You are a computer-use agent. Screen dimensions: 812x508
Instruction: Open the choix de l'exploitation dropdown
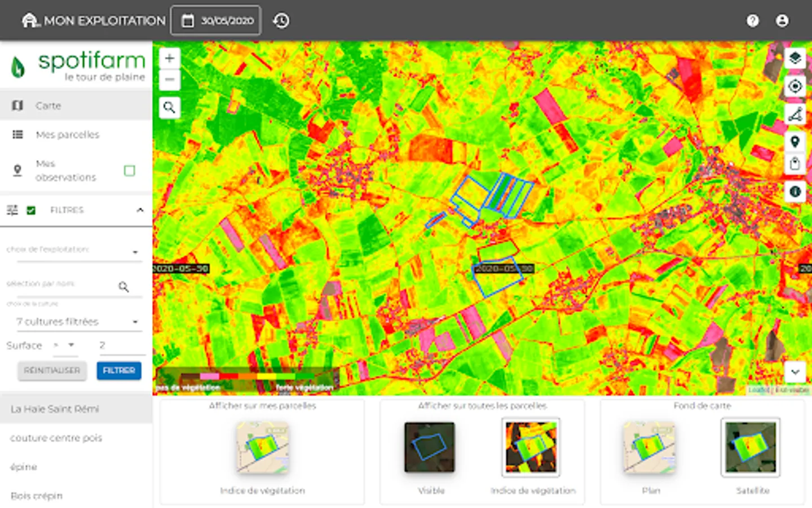point(74,251)
